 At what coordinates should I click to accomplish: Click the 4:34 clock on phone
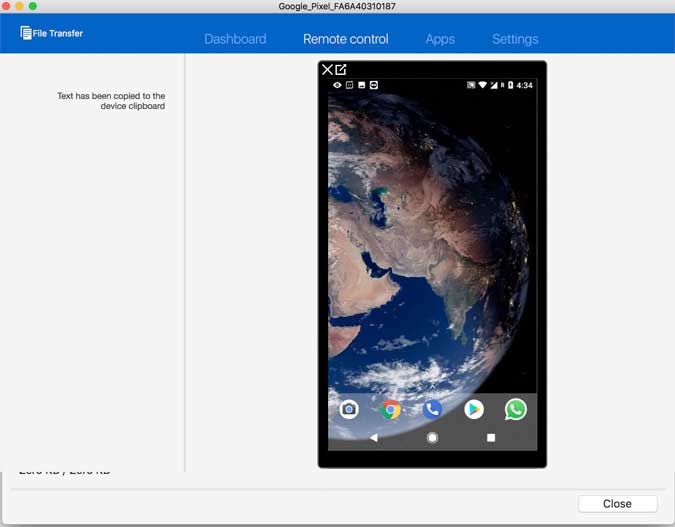tap(524, 85)
